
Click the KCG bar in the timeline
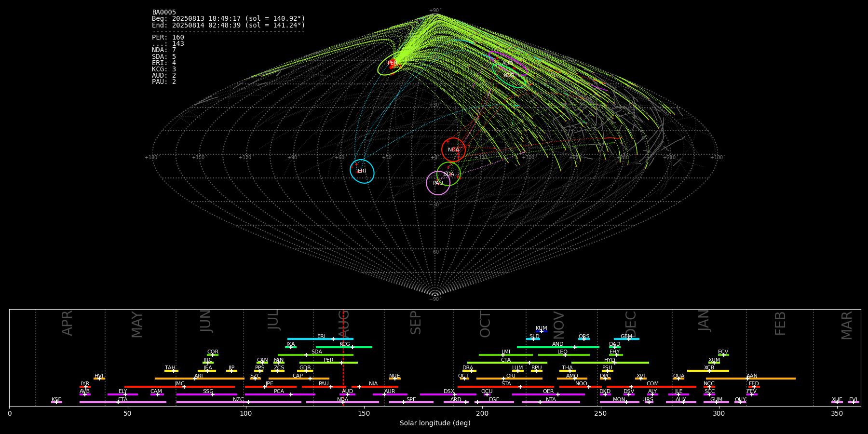(344, 347)
